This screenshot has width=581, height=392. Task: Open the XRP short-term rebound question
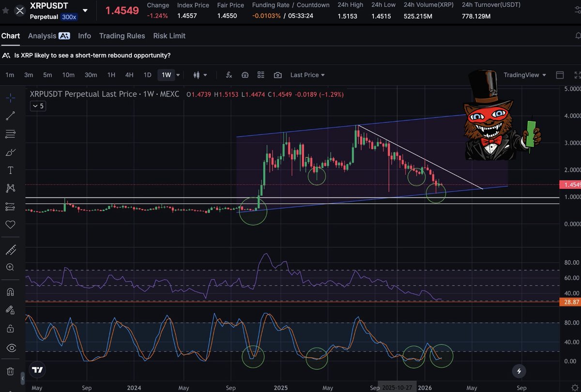tap(92, 56)
